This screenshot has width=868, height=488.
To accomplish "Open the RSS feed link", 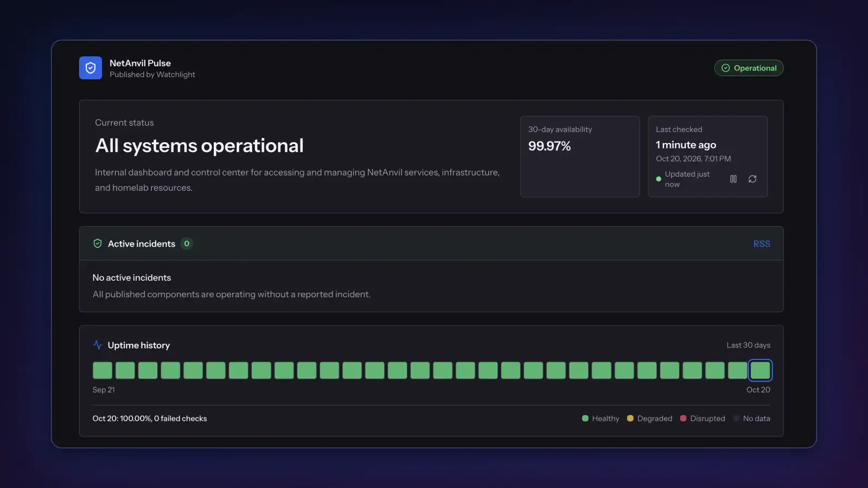I will coord(762,243).
